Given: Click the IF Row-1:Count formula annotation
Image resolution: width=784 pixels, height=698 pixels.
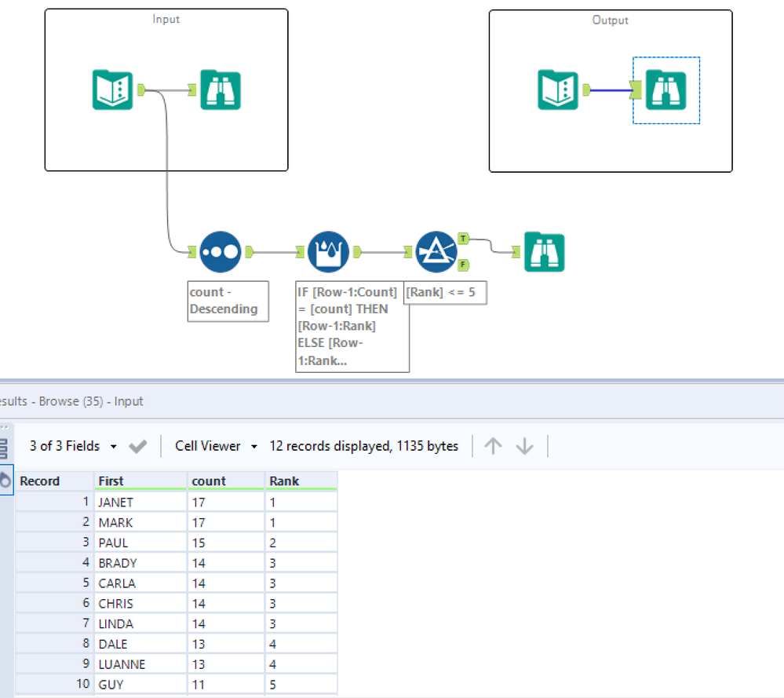Looking at the screenshot, I should [x=352, y=327].
